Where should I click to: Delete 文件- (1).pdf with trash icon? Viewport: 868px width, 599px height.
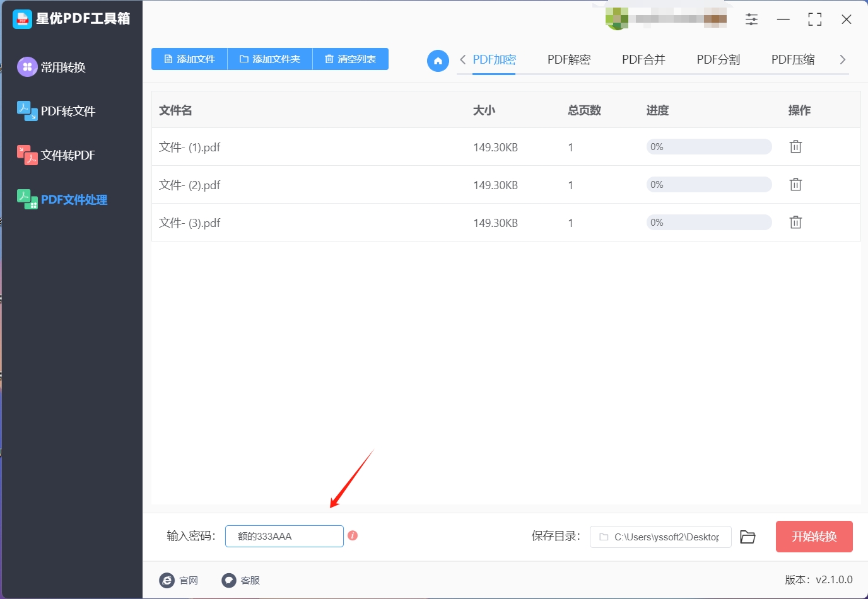click(795, 147)
